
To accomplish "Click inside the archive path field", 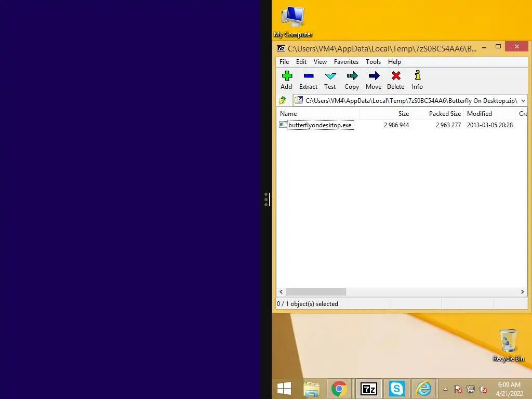I will 411,101.
